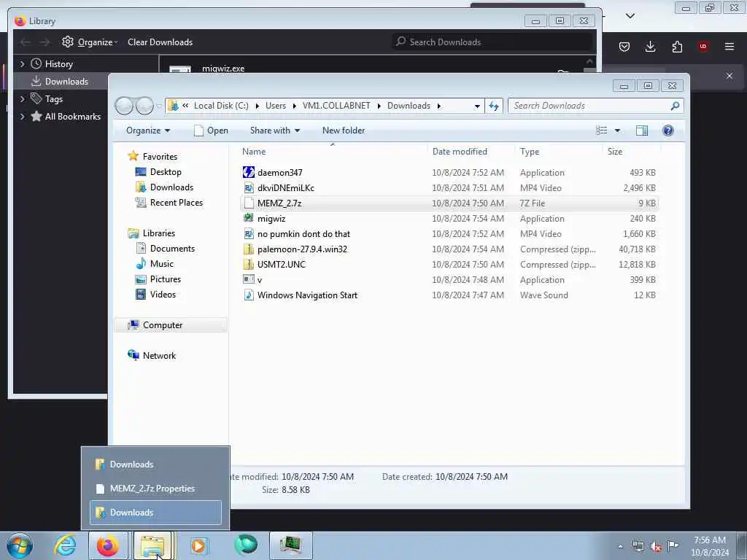The image size is (747, 560).
Task: Open the view options dropdown arrow
Action: pos(617,131)
